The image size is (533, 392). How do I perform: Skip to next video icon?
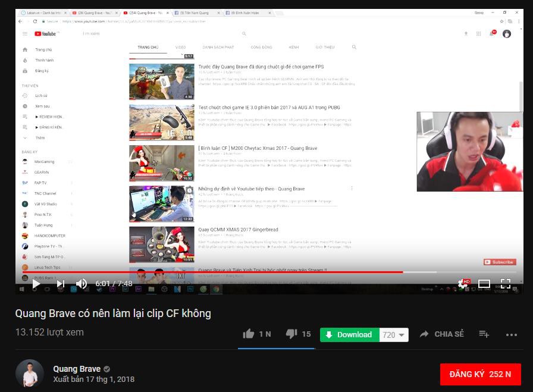point(61,284)
